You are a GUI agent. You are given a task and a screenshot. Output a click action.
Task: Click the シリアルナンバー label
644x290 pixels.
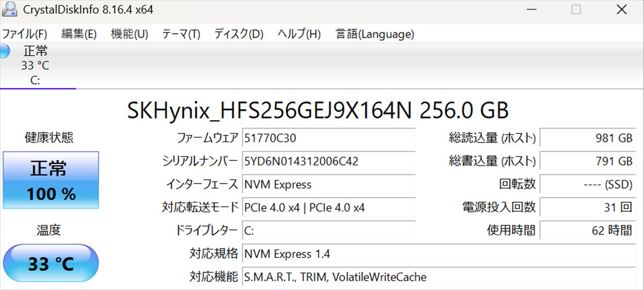pyautogui.click(x=200, y=161)
